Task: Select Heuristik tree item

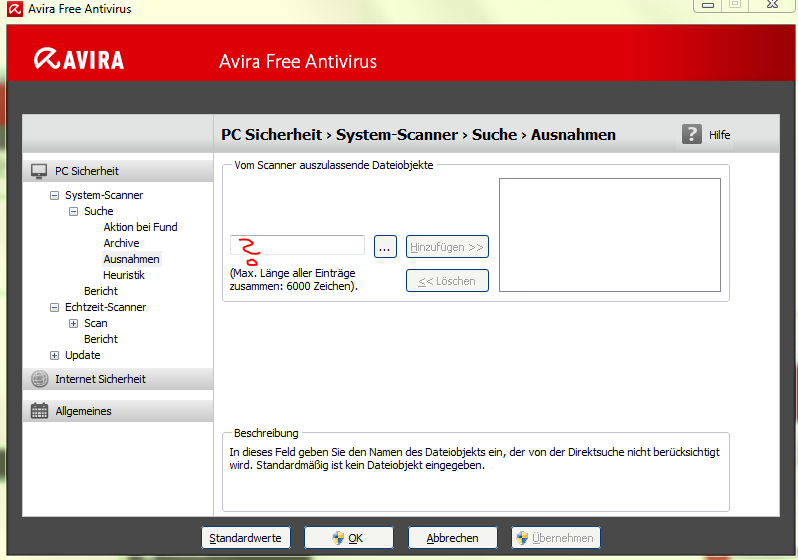Action: point(124,275)
